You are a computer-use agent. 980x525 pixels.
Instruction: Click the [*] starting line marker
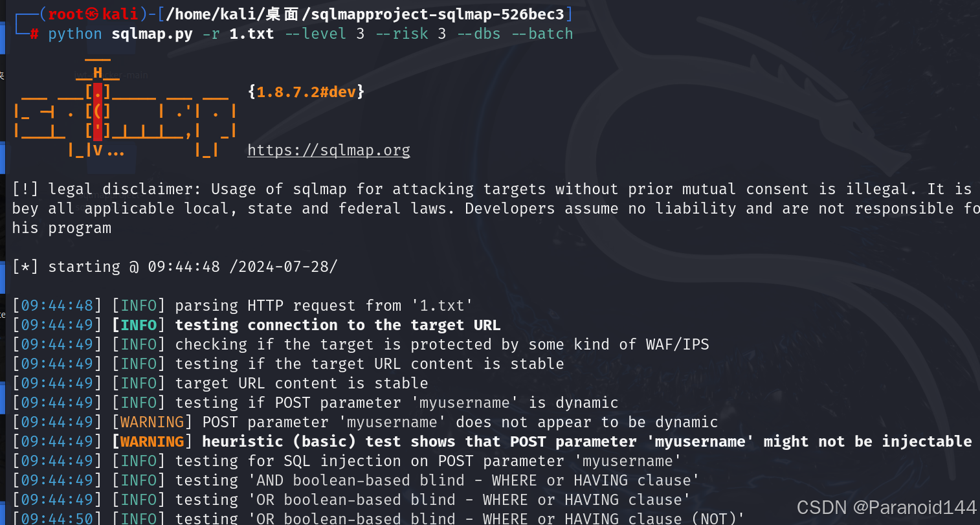[x=25, y=267]
